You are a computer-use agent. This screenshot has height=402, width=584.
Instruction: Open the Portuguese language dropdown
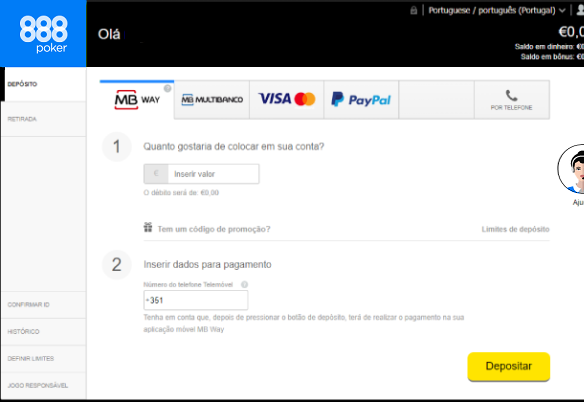tap(497, 10)
